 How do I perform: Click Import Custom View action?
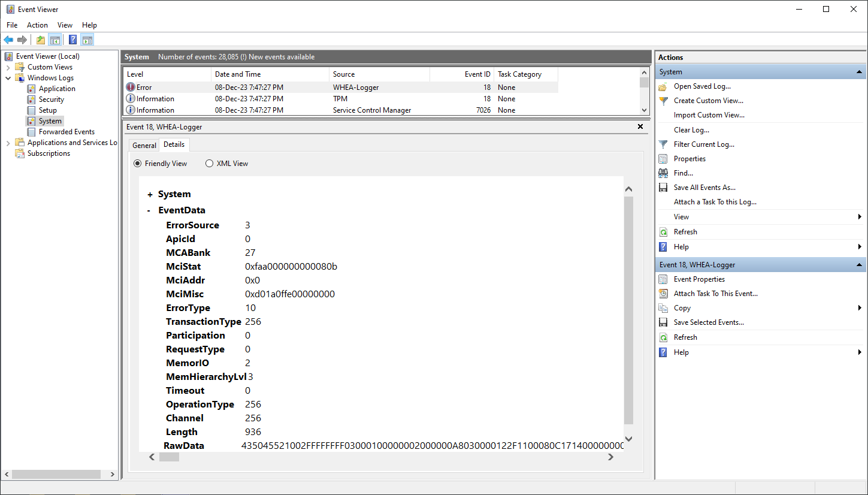[x=709, y=115]
